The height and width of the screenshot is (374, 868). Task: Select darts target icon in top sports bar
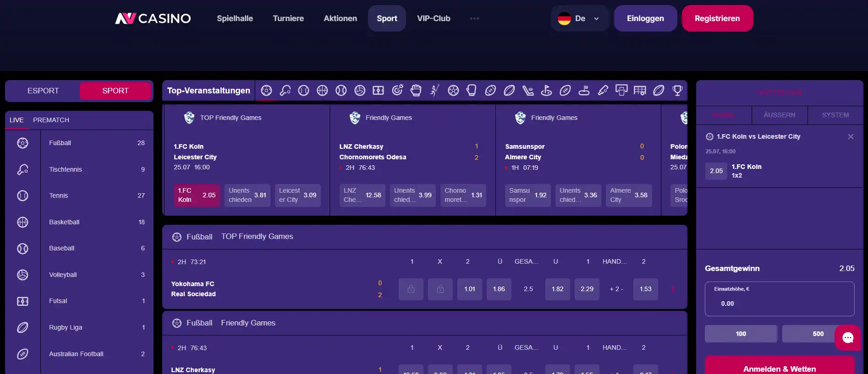point(397,90)
